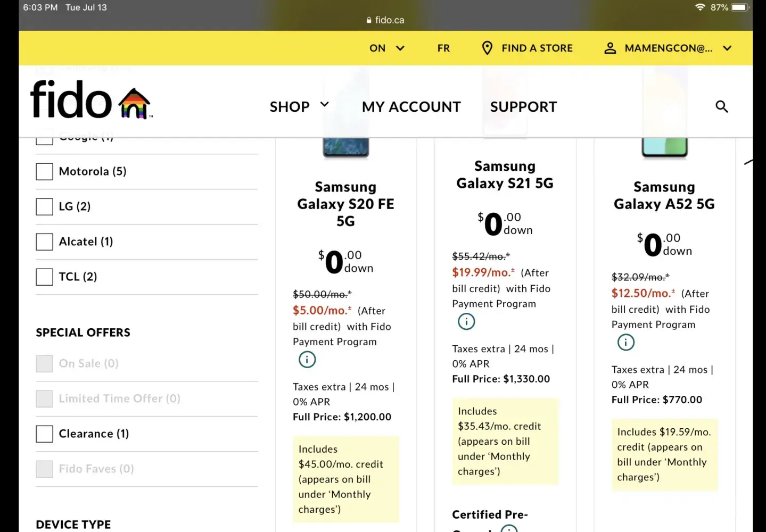Open info icon under Galaxy A52 5G pricing
This screenshot has height=532, width=766.
coord(625,342)
